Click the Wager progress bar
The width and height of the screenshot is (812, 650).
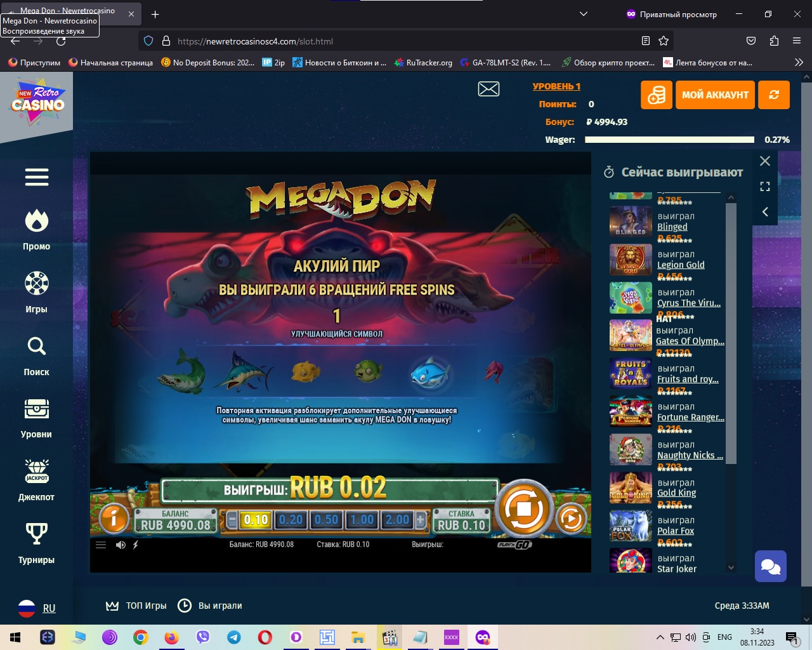tap(669, 140)
